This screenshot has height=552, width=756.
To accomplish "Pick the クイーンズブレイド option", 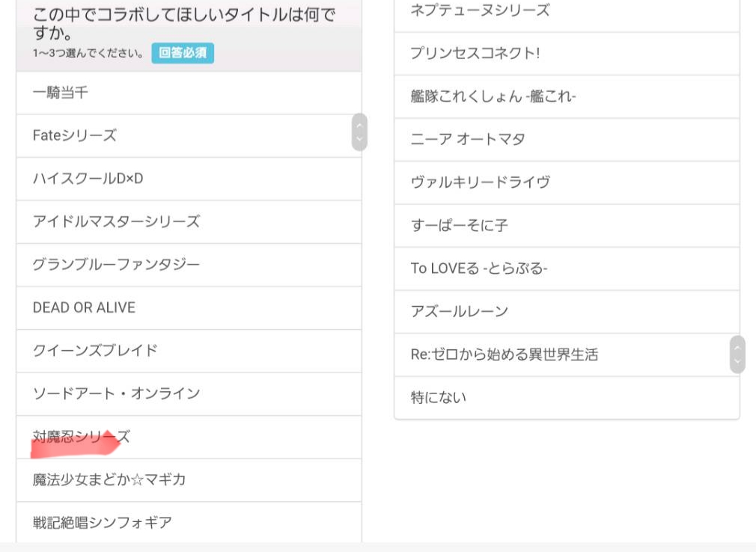I will pos(189,351).
